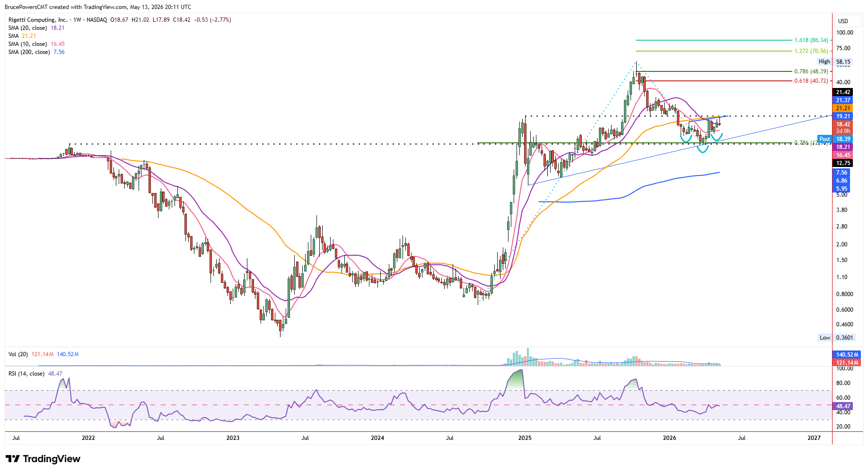Viewport: 868px width, 473px height.
Task: Click the 2022 time axis label
Action: [88, 438]
